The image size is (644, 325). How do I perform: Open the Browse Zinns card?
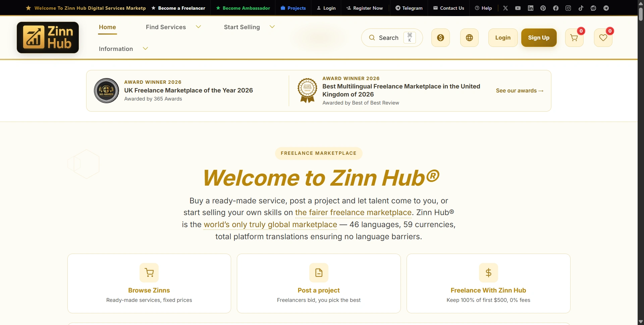coord(149,283)
